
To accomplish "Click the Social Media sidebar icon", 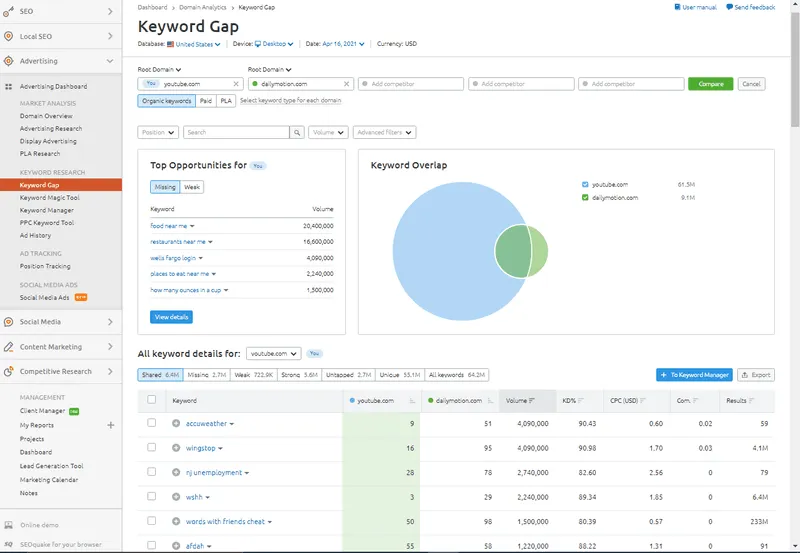I will pos(8,322).
